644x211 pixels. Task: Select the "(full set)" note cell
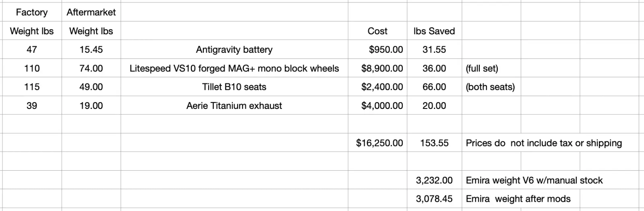[482, 69]
